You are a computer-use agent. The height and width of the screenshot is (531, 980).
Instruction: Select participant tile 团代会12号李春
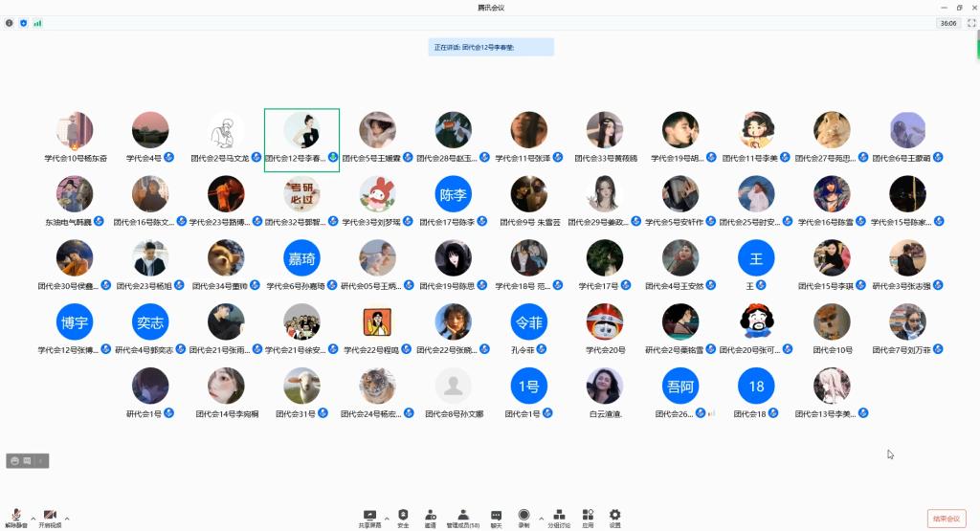(x=301, y=140)
